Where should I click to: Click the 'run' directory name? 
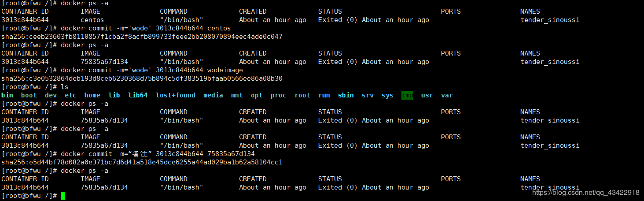(324, 95)
